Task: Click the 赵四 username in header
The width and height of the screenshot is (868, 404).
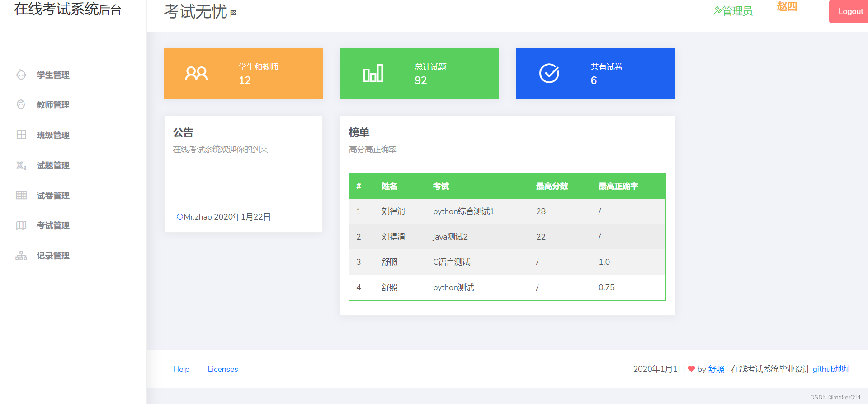Action: tap(787, 6)
